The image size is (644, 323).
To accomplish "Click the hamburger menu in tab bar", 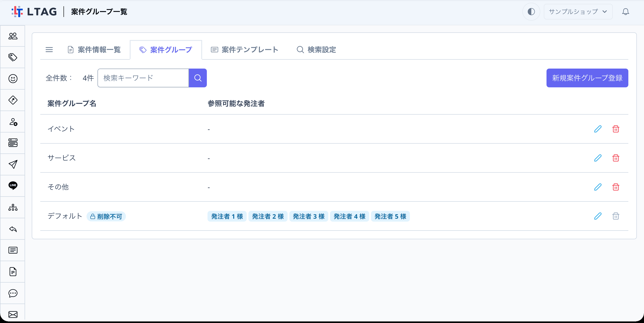I will tap(49, 50).
